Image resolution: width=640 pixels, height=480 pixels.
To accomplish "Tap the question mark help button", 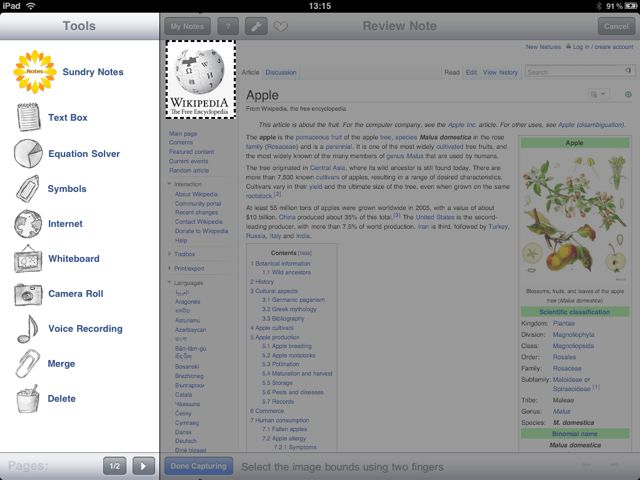I will [x=228, y=27].
